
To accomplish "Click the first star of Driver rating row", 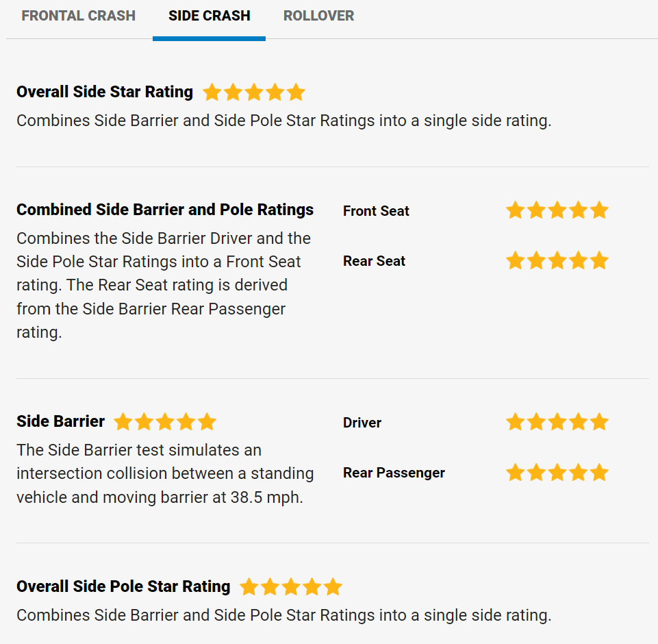I will (515, 423).
